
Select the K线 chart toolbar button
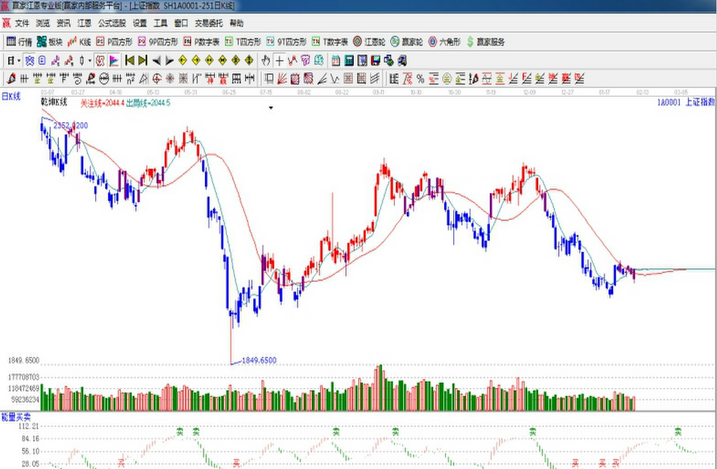pyautogui.click(x=79, y=42)
